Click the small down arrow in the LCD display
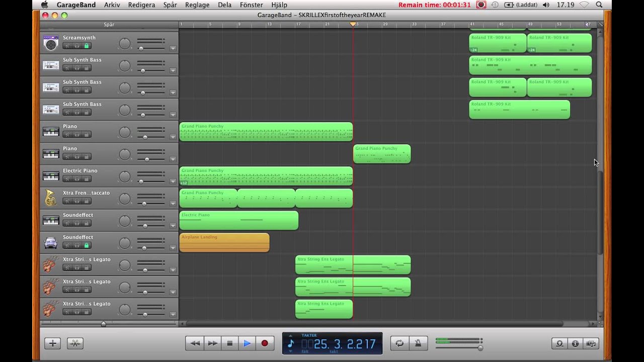The height and width of the screenshot is (362, 644). (x=290, y=351)
